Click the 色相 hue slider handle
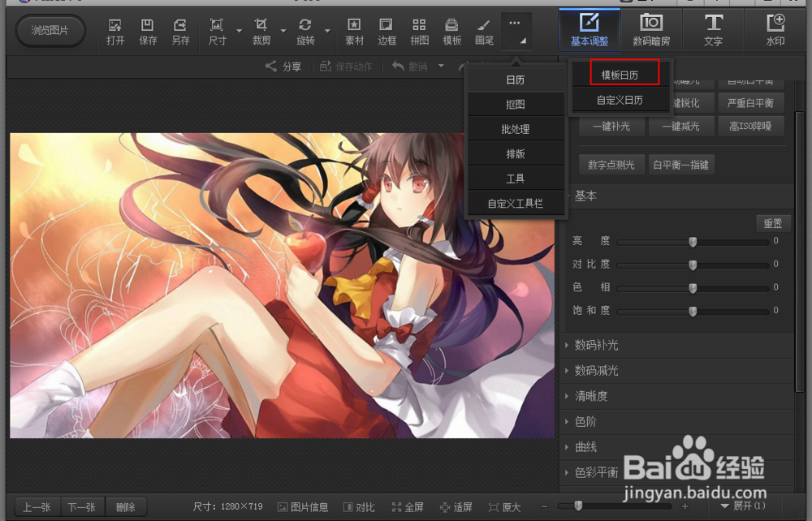 tap(693, 288)
